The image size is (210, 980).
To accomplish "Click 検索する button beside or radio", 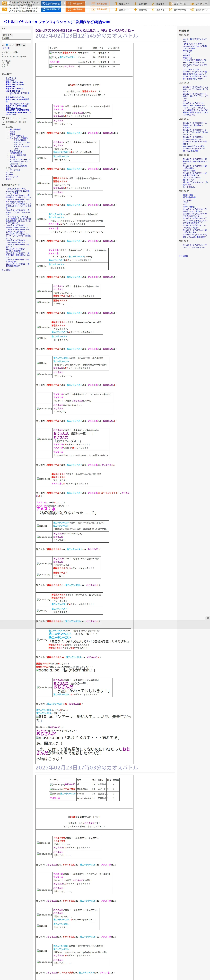I will point(20,45).
